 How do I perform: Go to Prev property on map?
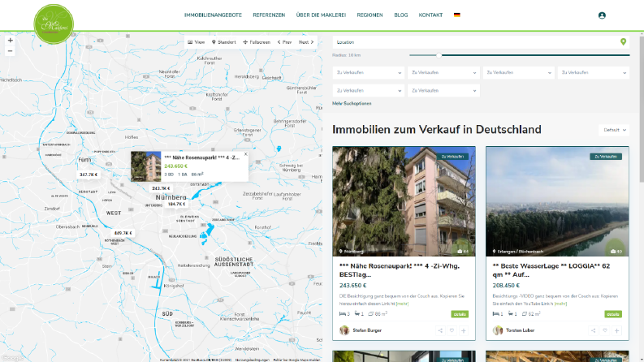(x=284, y=42)
